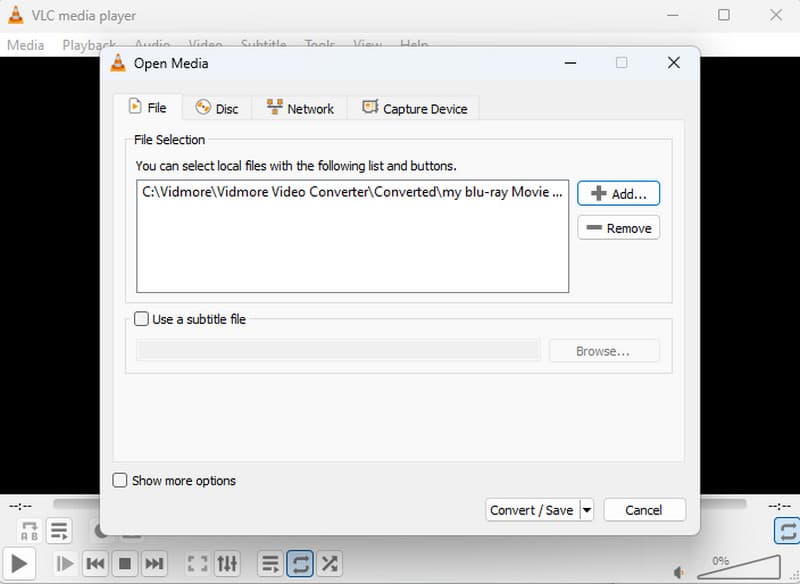Enable the Use a subtitle file checkbox
Image resolution: width=800 pixels, height=584 pixels.
[141, 319]
